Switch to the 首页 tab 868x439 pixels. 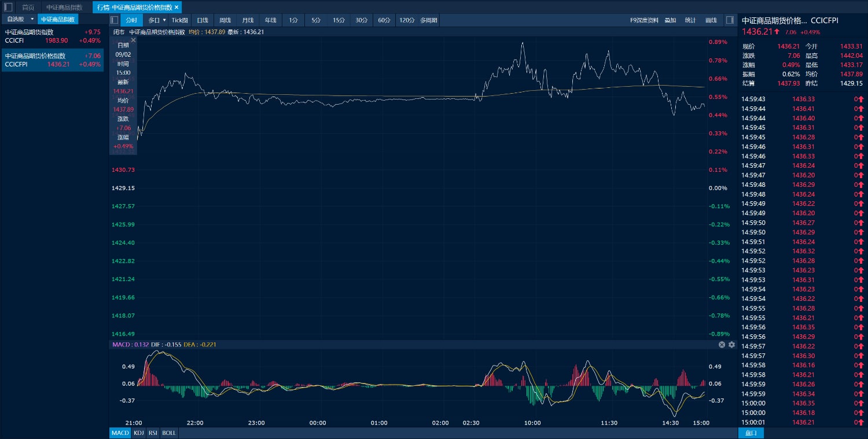(x=28, y=8)
